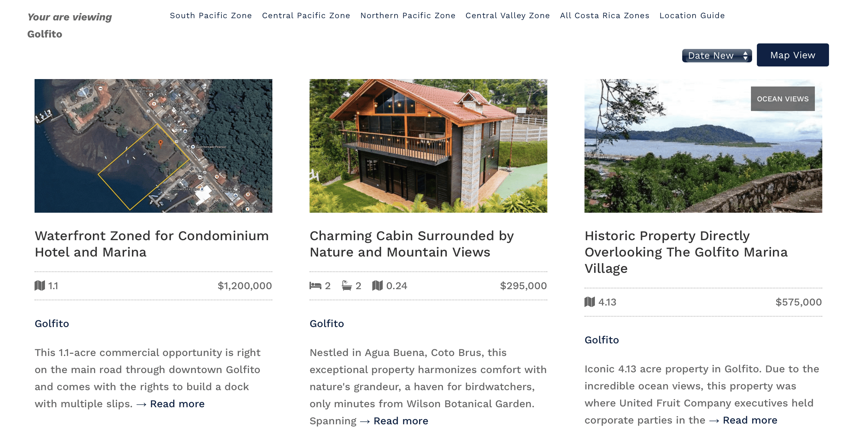Open the wooden cabin listing photo
Image resolution: width=868 pixels, height=441 pixels.
(428, 146)
